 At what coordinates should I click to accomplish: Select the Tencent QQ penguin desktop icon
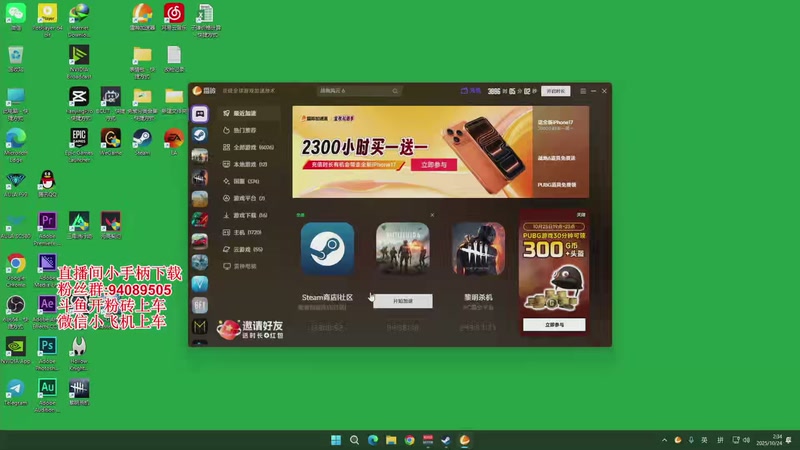pyautogui.click(x=47, y=184)
